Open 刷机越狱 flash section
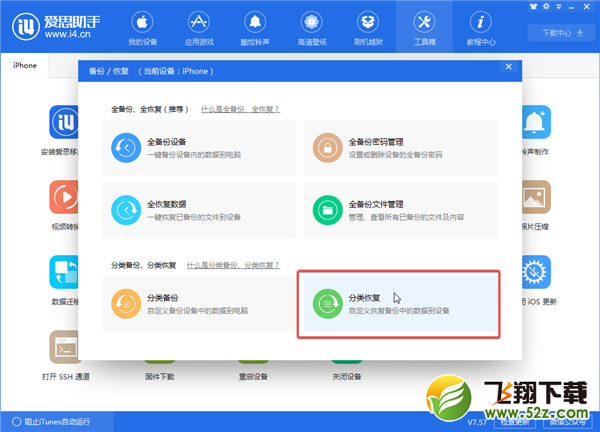Viewport: 600px width, 432px height. point(368,29)
